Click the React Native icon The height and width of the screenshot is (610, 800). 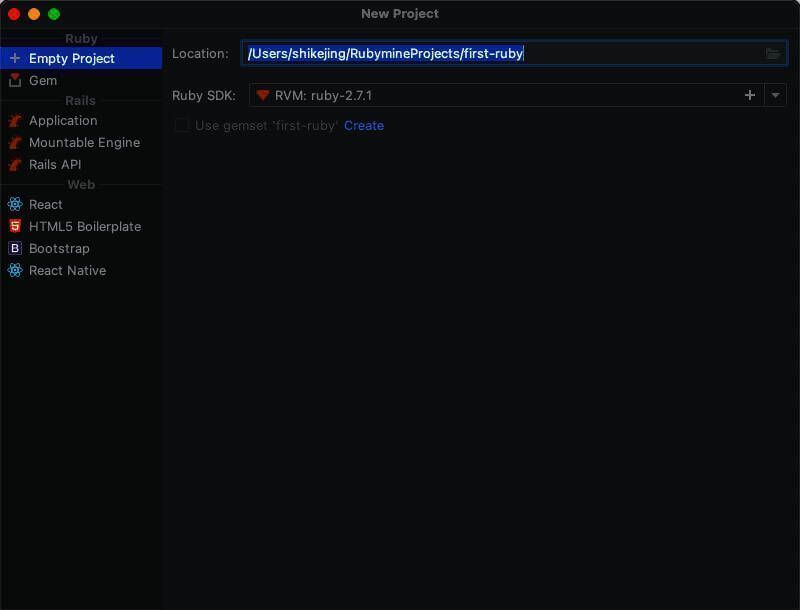click(15, 270)
